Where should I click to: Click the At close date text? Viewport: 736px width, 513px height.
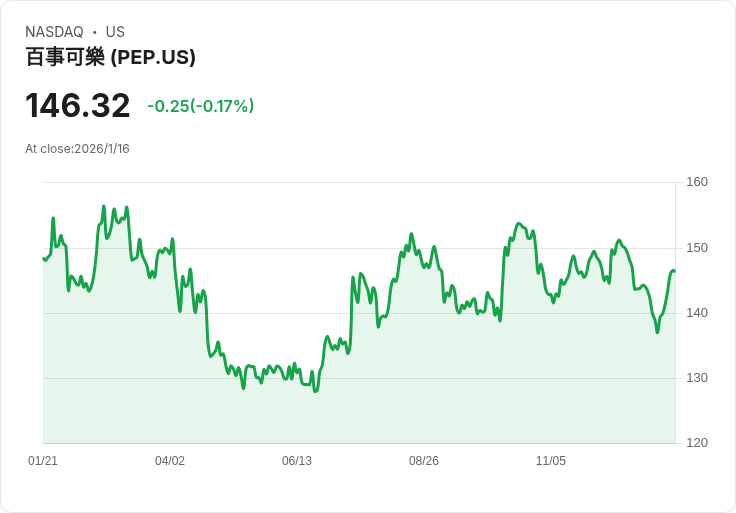tap(77, 149)
